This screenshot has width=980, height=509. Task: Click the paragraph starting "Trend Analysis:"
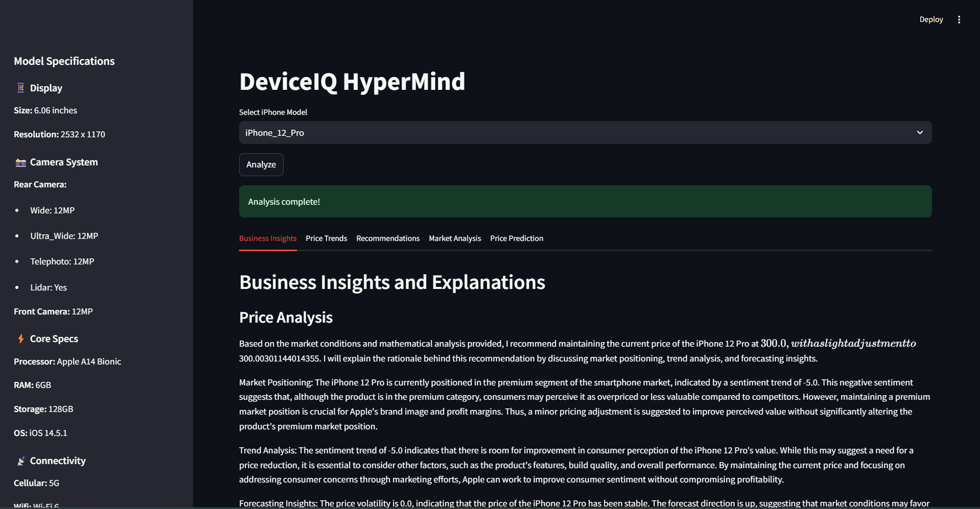click(576, 465)
